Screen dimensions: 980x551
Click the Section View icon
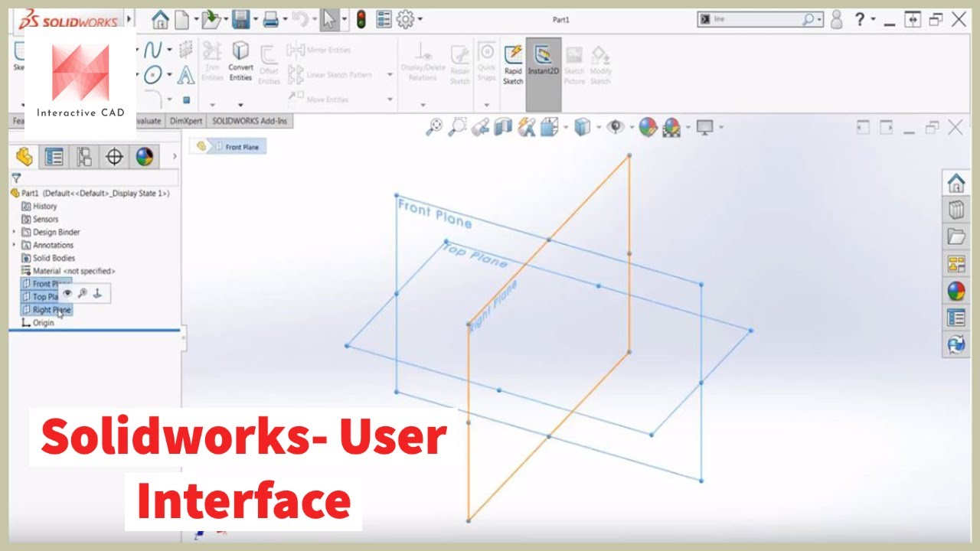point(503,127)
